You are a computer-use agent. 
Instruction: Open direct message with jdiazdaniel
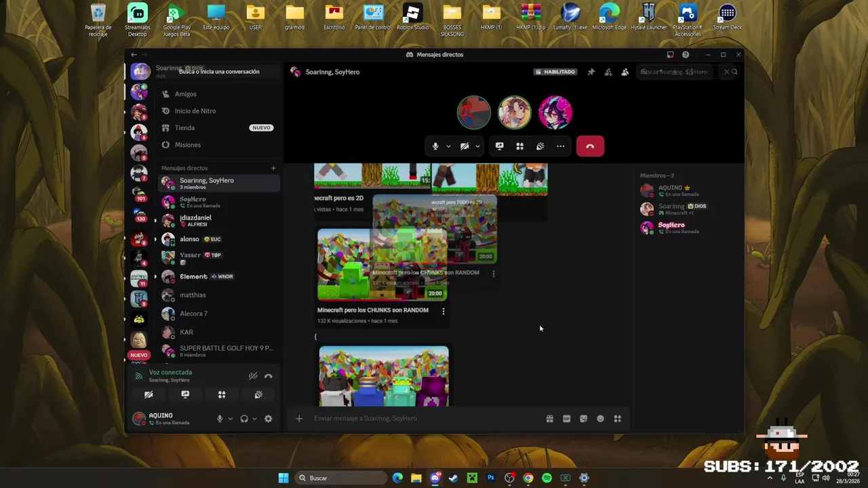(x=219, y=220)
